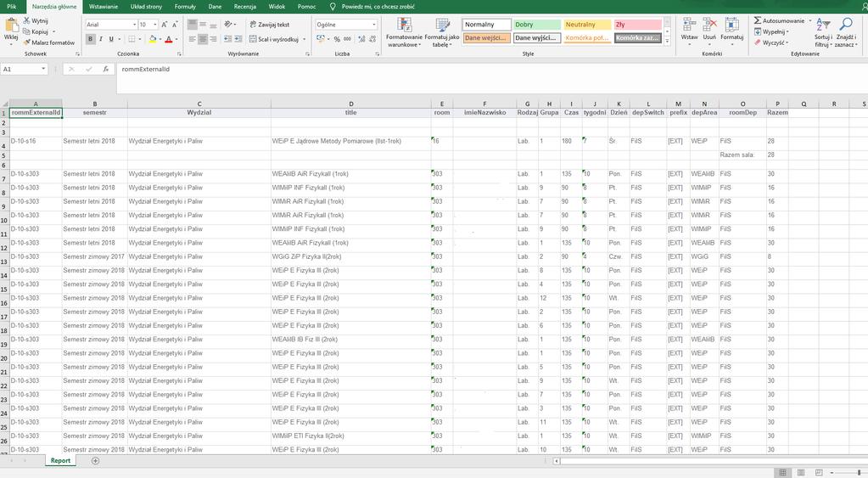The width and height of the screenshot is (868, 478).
Task: Click the Wklej paste icon
Action: coord(11,25)
